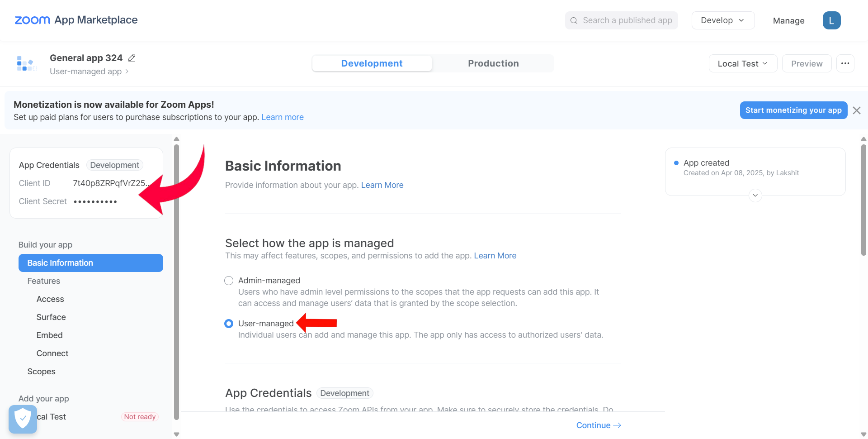Image resolution: width=868 pixels, height=439 pixels.
Task: Click Learn More about app management
Action: [x=495, y=256]
